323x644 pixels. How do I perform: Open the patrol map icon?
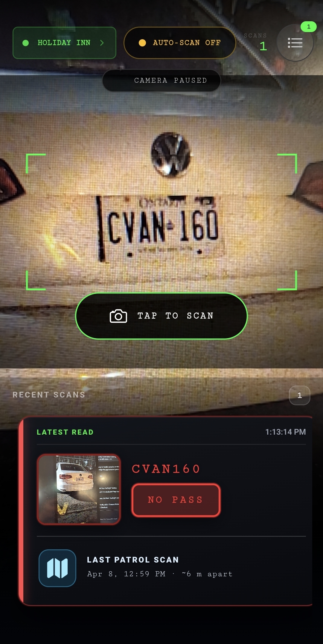[57, 568]
